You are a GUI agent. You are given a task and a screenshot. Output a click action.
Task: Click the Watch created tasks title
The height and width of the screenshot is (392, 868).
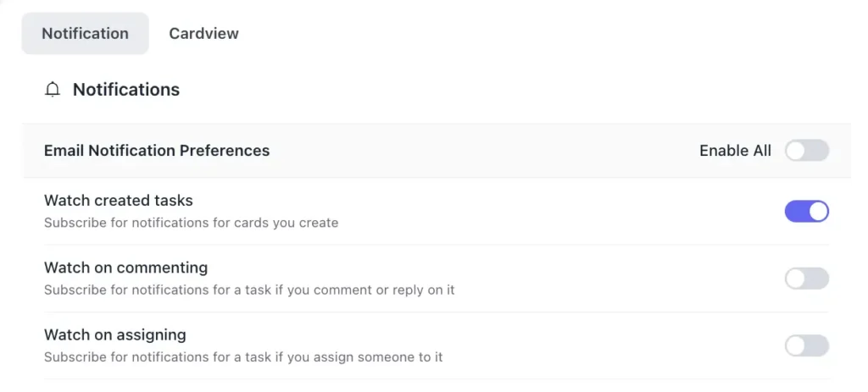[119, 200]
